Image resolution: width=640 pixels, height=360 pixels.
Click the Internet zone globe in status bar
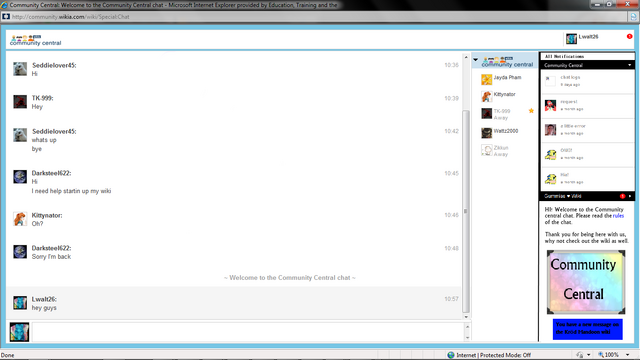[451, 355]
